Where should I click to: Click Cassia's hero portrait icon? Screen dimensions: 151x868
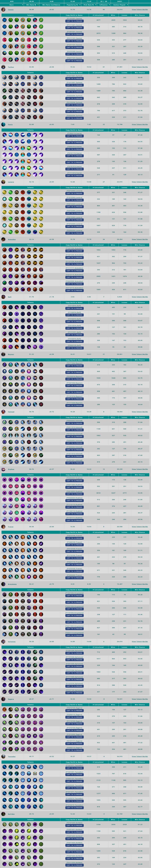(3, 9)
